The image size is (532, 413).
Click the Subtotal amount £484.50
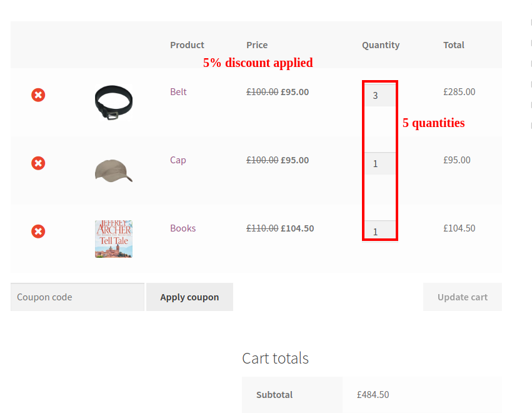(x=373, y=395)
